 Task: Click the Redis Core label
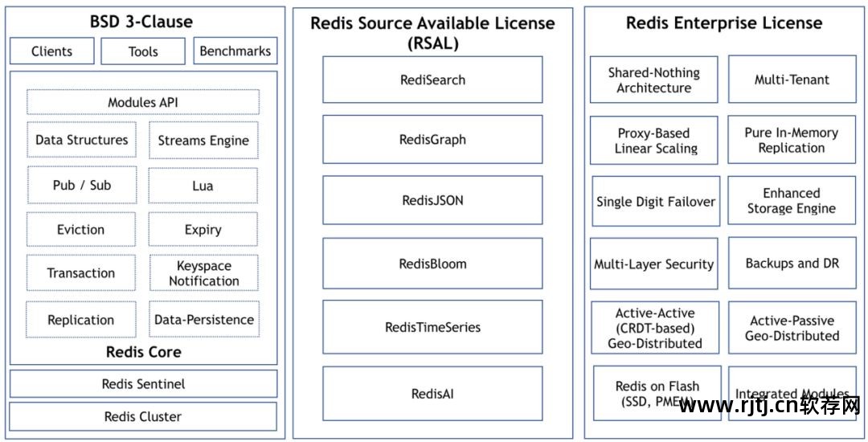[x=143, y=352]
